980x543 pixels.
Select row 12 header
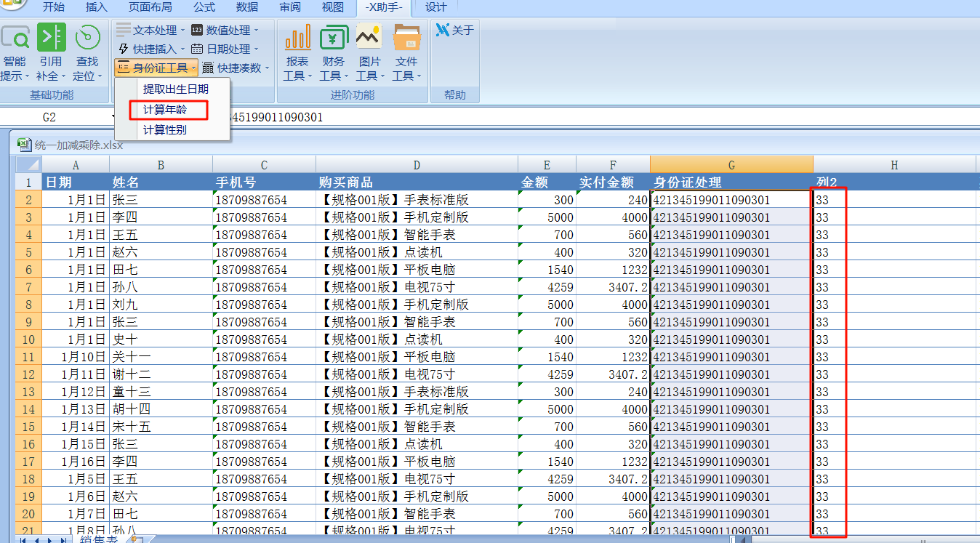point(28,374)
